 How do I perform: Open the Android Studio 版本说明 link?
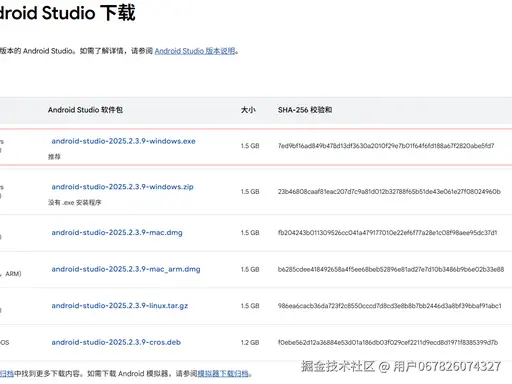pos(195,51)
